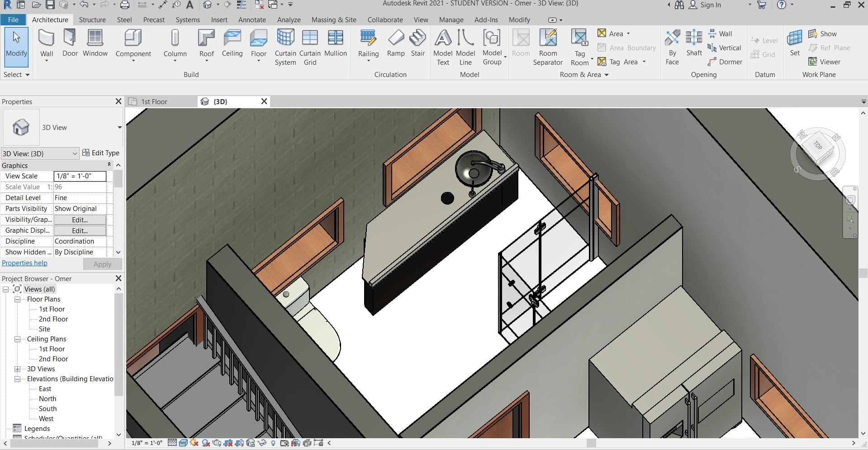Click Edit button for Visibility/Graphics overrides
Screen dimensions: 868x450
pyautogui.click(x=80, y=220)
